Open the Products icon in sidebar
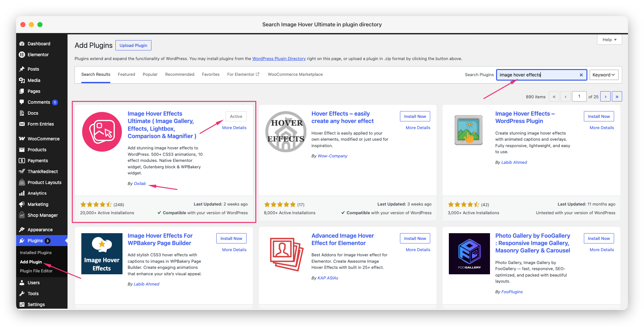 point(22,150)
